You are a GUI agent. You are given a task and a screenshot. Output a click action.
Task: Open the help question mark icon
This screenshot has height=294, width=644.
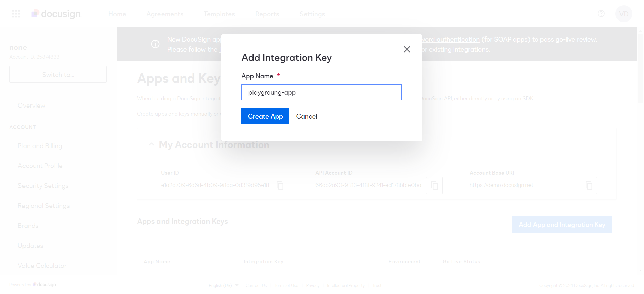(x=601, y=14)
